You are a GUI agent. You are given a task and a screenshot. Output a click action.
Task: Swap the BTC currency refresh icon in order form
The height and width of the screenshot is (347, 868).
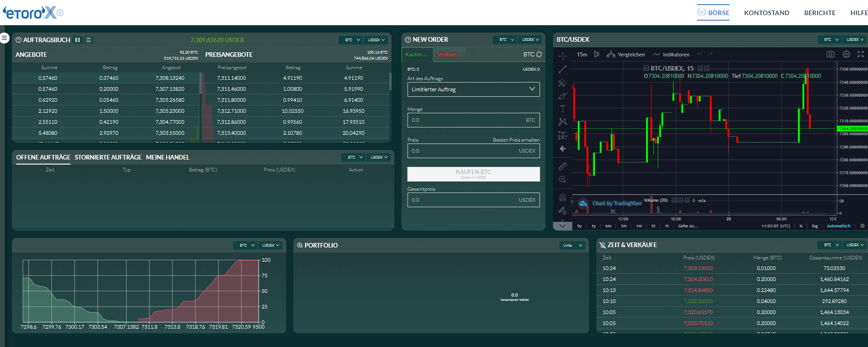539,55
